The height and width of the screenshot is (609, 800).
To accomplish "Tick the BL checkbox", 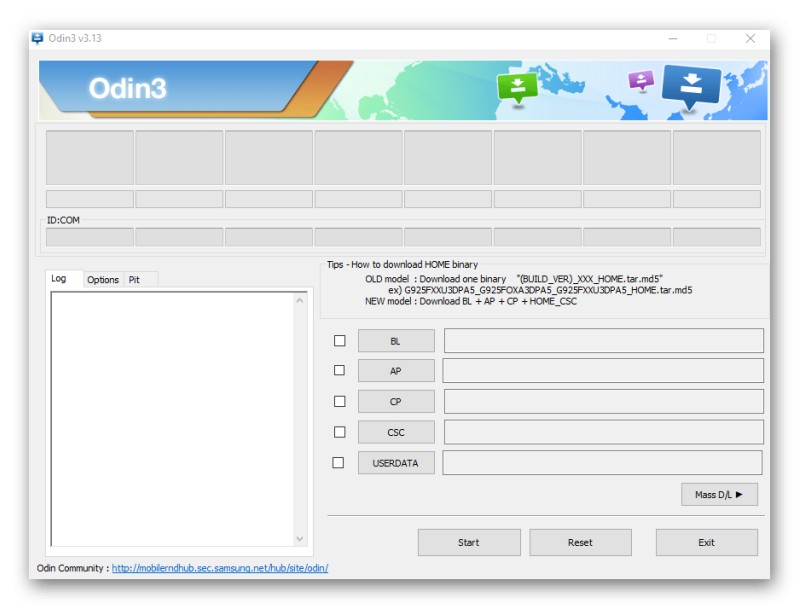I will tap(340, 341).
